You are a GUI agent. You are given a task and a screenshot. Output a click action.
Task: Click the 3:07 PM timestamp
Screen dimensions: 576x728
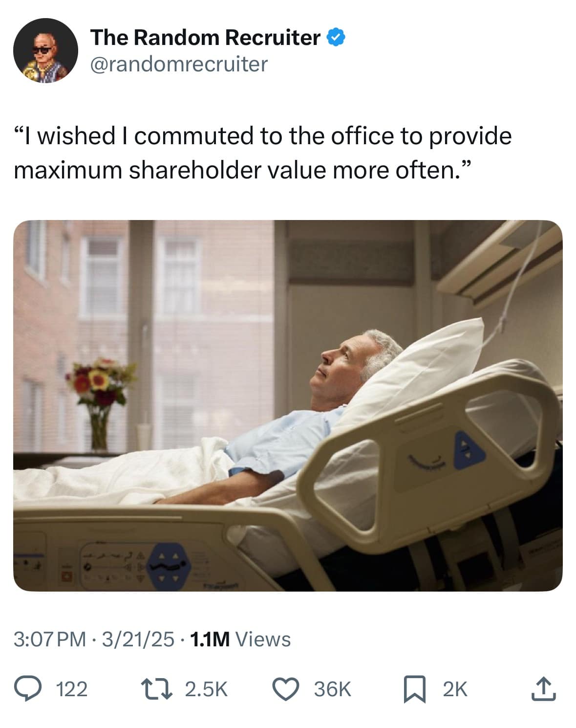click(x=49, y=639)
